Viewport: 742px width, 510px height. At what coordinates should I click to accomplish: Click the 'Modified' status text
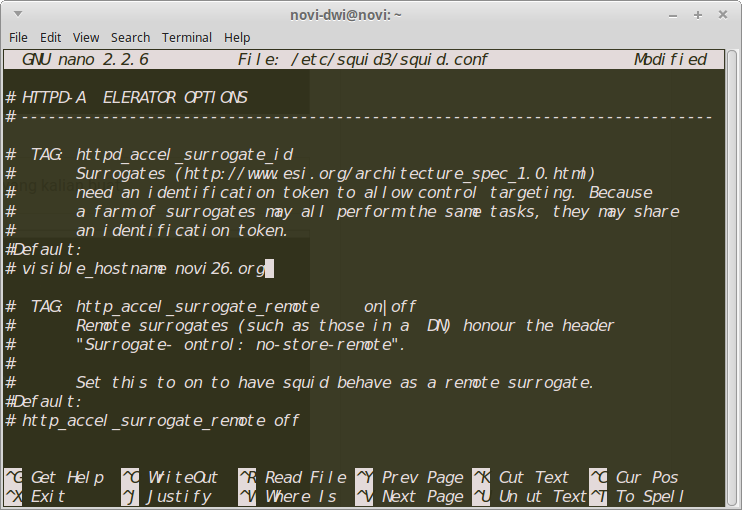(x=670, y=60)
